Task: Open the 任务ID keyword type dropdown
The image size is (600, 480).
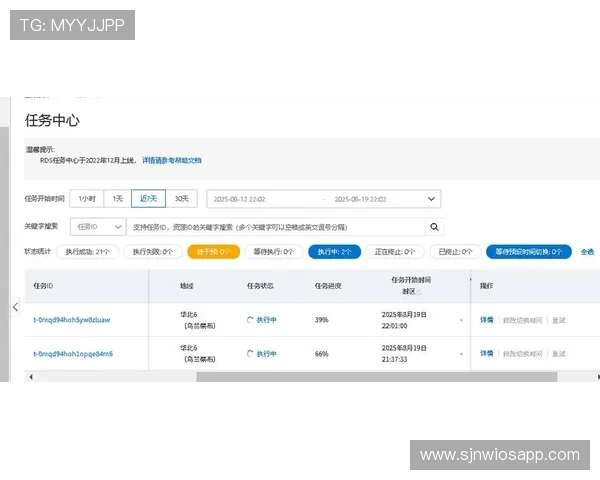Action: 98,227
